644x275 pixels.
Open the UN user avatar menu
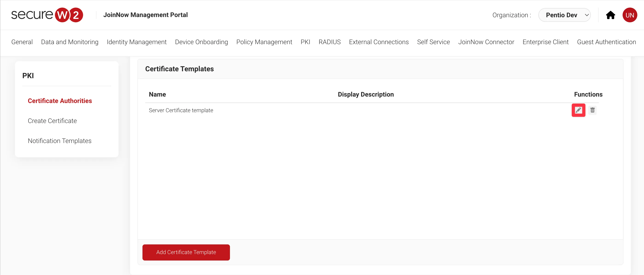click(x=629, y=15)
